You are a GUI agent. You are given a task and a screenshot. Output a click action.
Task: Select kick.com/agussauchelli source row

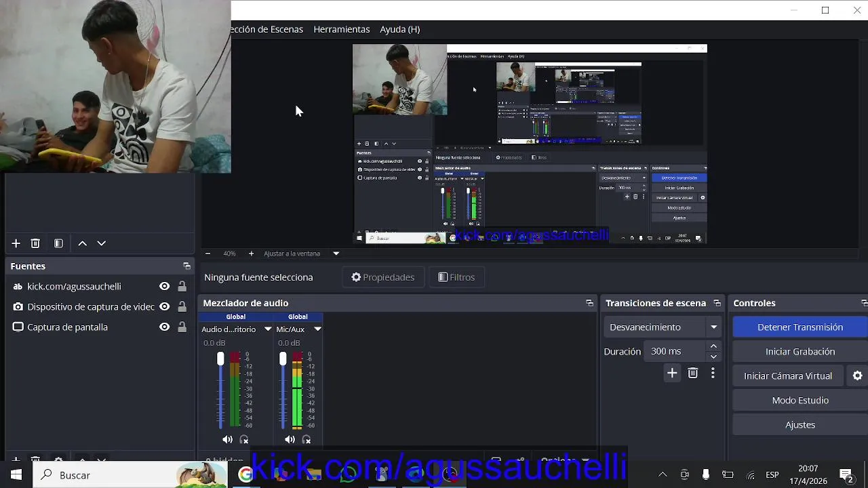tap(99, 287)
